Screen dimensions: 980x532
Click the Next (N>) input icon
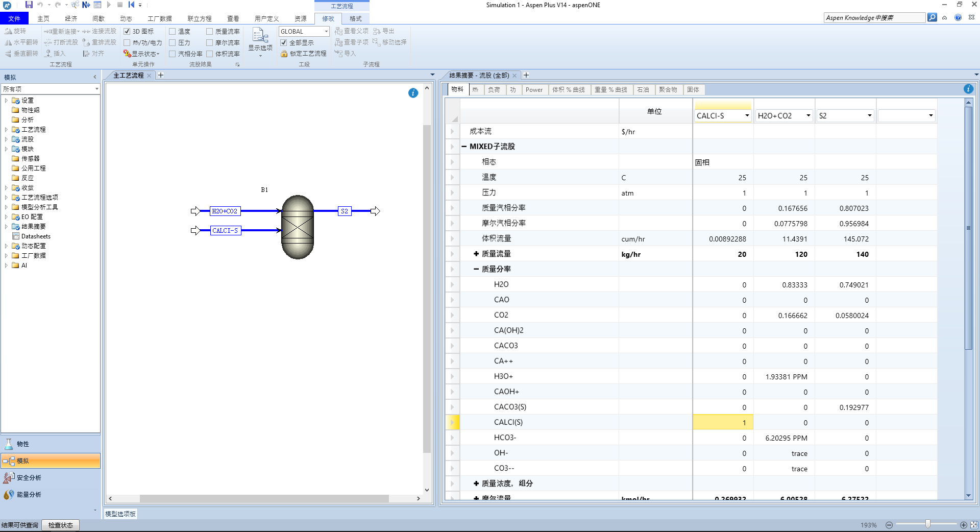pyautogui.click(x=86, y=5)
